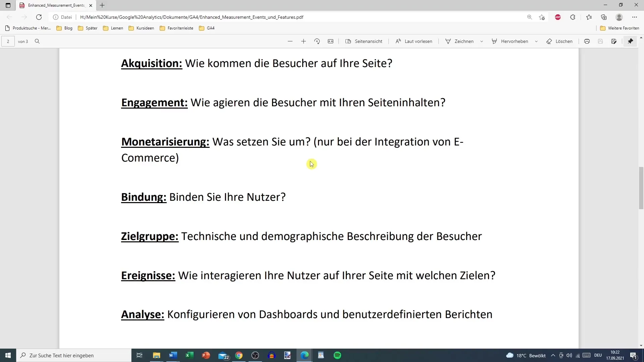Go back in browser history
This screenshot has height=362, width=644.
[x=9, y=17]
